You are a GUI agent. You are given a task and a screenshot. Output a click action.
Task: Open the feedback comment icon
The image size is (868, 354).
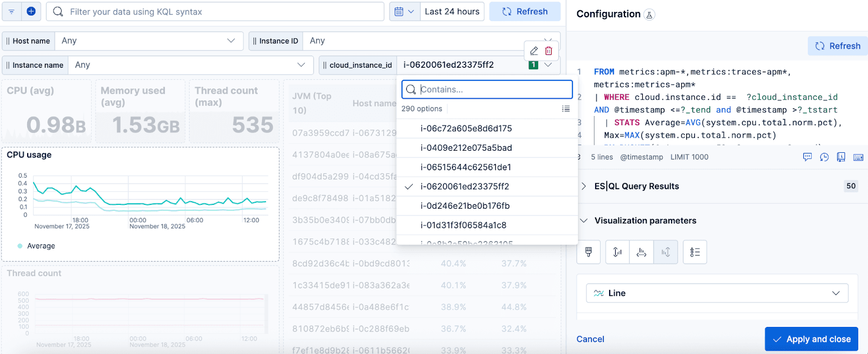click(x=807, y=157)
